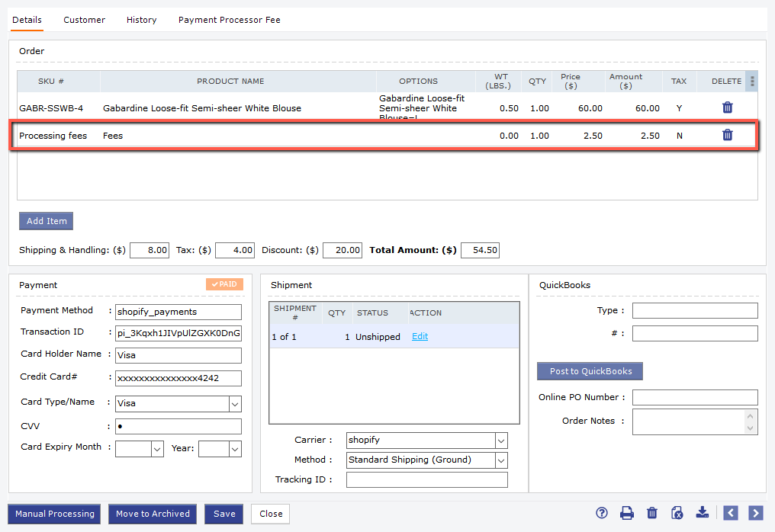This screenshot has width=775, height=532.
Task: Click the PAID status badge
Action: tap(224, 284)
